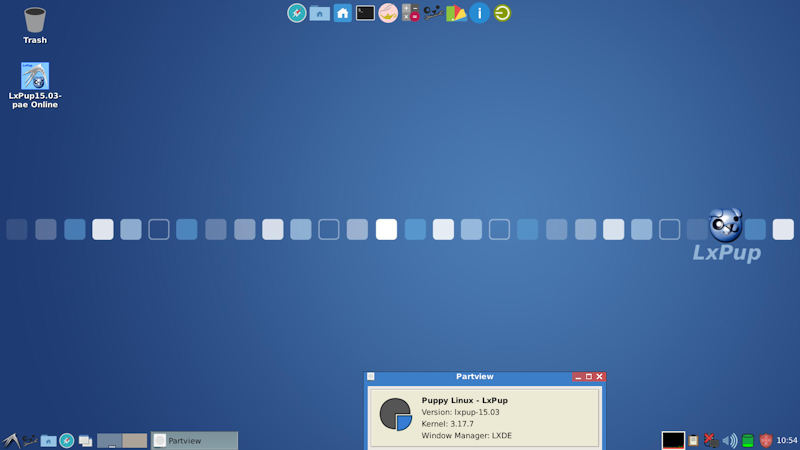Viewport: 800px width, 450px height.
Task: Open the volume speaker tray icon
Action: [x=730, y=440]
